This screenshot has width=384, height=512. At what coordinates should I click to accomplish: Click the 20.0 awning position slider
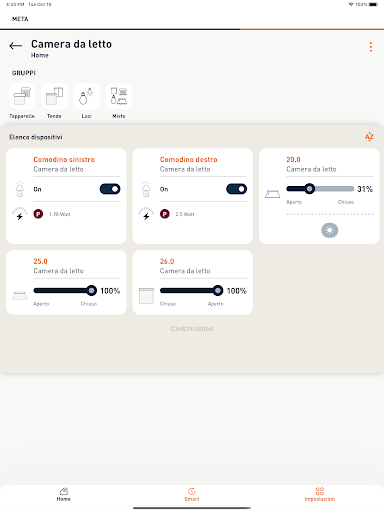[320, 189]
